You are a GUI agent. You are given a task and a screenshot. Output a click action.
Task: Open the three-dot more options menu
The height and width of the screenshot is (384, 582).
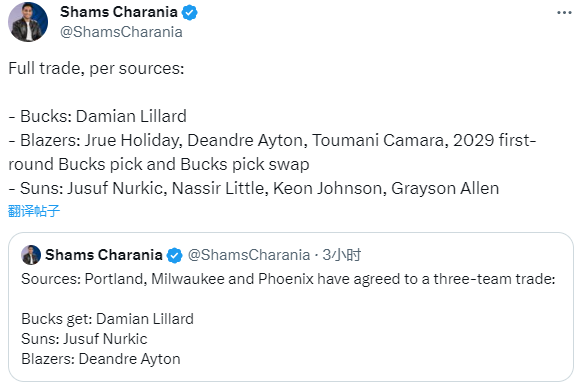(564, 13)
